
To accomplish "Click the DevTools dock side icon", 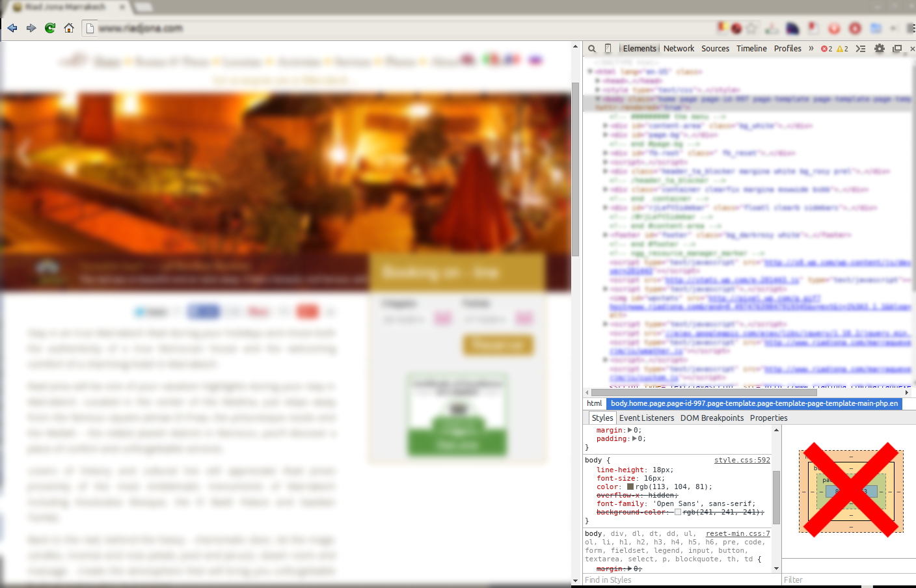I will pos(897,49).
